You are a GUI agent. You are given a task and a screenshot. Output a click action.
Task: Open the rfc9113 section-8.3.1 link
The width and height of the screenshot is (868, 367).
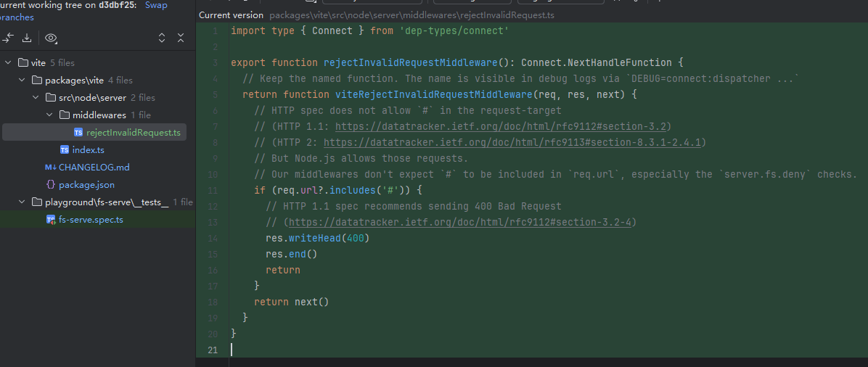coord(512,142)
